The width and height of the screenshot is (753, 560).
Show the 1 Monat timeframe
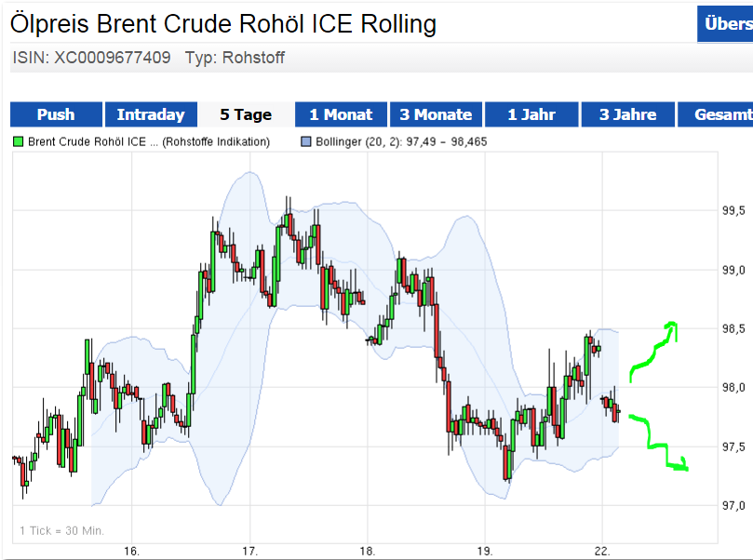pos(341,114)
